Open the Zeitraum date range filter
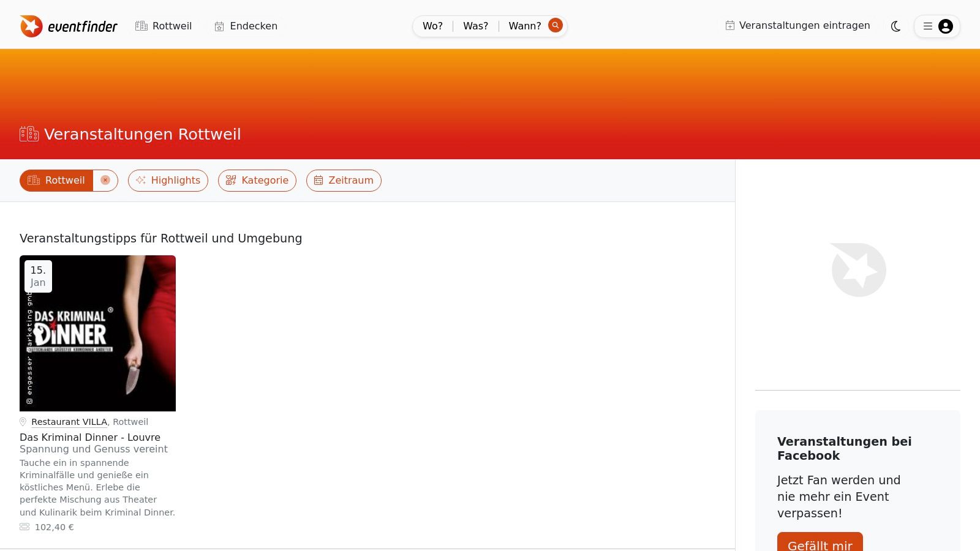Image resolution: width=980 pixels, height=551 pixels. (x=344, y=180)
